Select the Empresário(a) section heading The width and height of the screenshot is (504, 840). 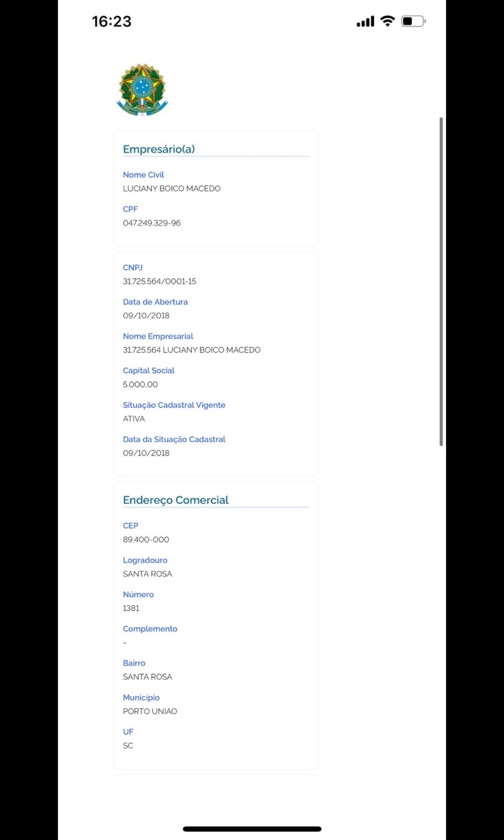coord(159,149)
